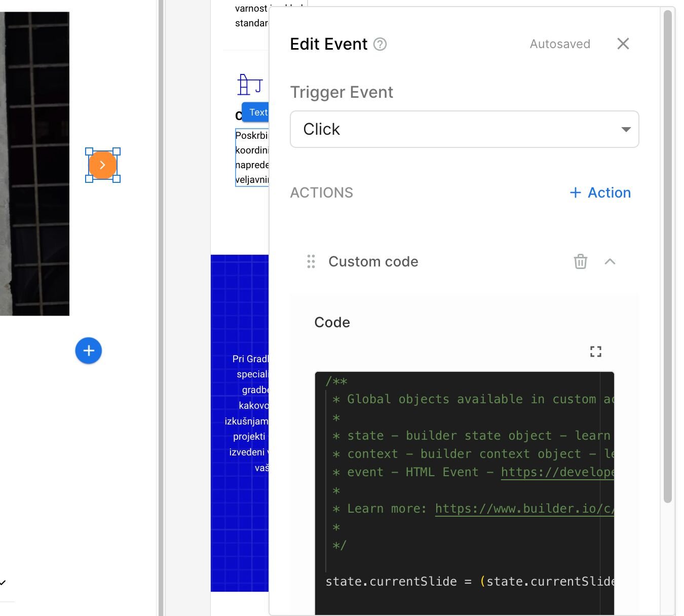Click the crane outline icon on the page
Viewport: 684px width, 616px height.
(249, 85)
